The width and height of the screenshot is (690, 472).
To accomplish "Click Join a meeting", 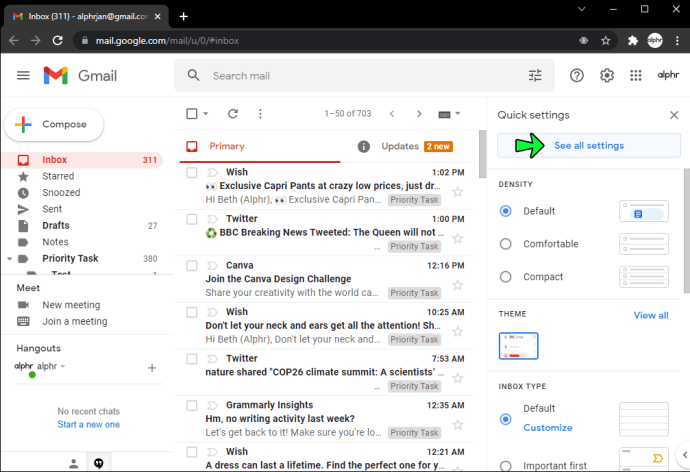I will (74, 322).
